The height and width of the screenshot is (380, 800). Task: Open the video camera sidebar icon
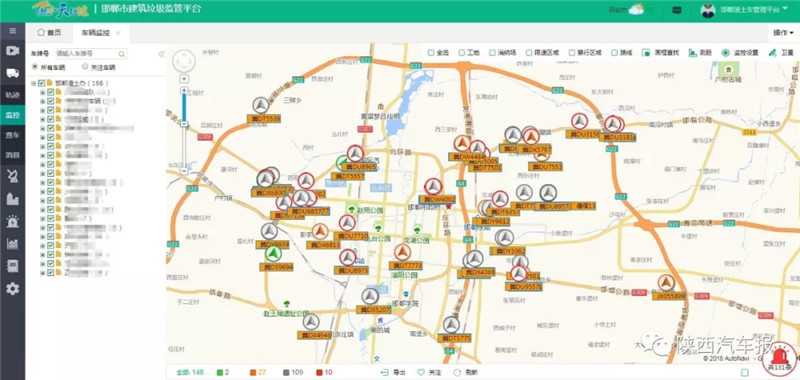click(x=12, y=50)
